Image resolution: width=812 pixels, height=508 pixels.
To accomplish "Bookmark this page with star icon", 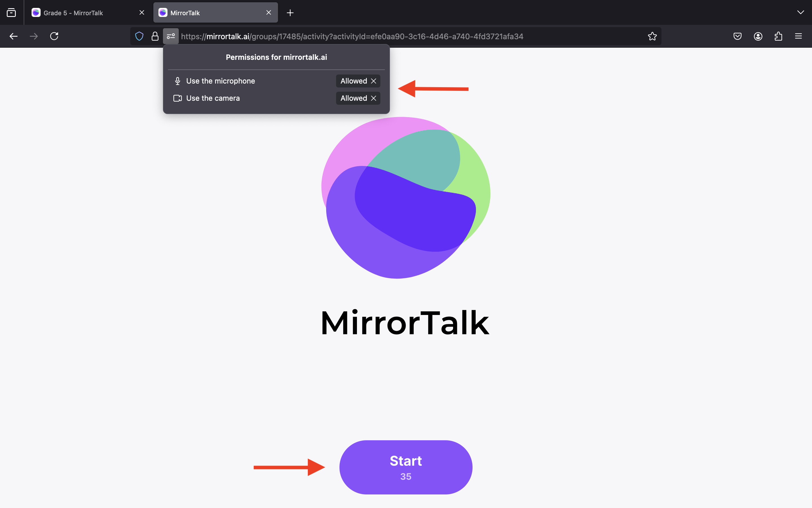I will [652, 36].
